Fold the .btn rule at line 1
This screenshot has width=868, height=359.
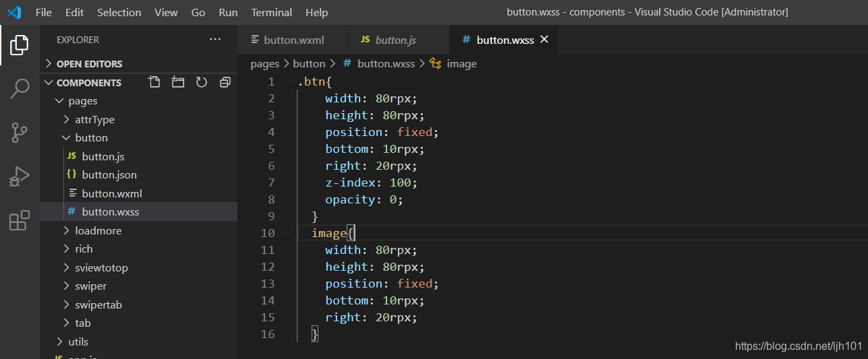pyautogui.click(x=288, y=81)
